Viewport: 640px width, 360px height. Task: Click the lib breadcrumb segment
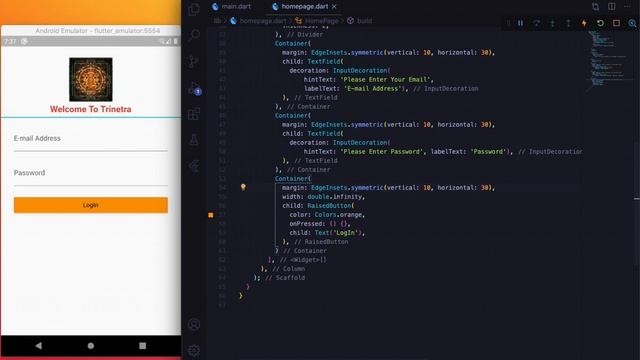[x=218, y=20]
